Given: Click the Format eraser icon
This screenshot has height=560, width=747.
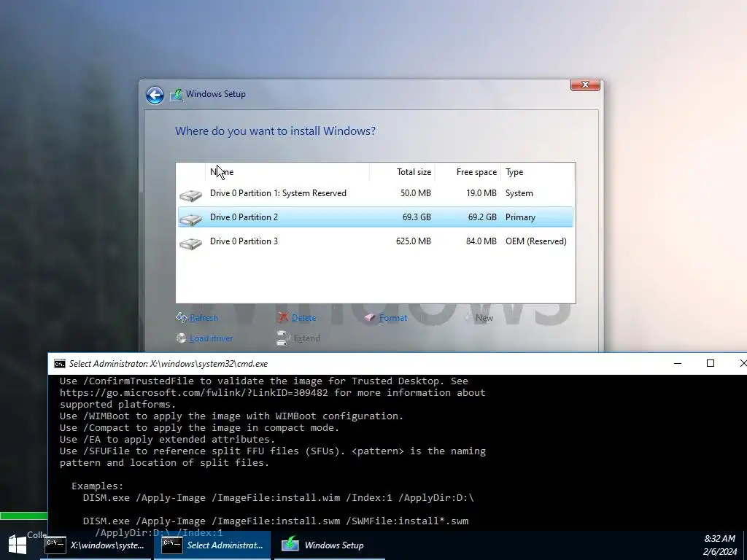Looking at the screenshot, I should (x=370, y=317).
